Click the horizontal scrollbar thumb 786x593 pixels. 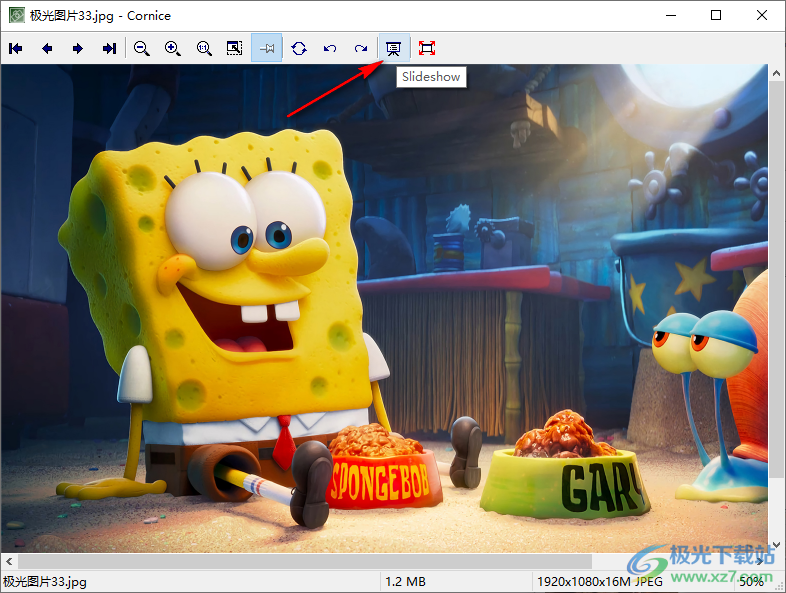[x=305, y=561]
